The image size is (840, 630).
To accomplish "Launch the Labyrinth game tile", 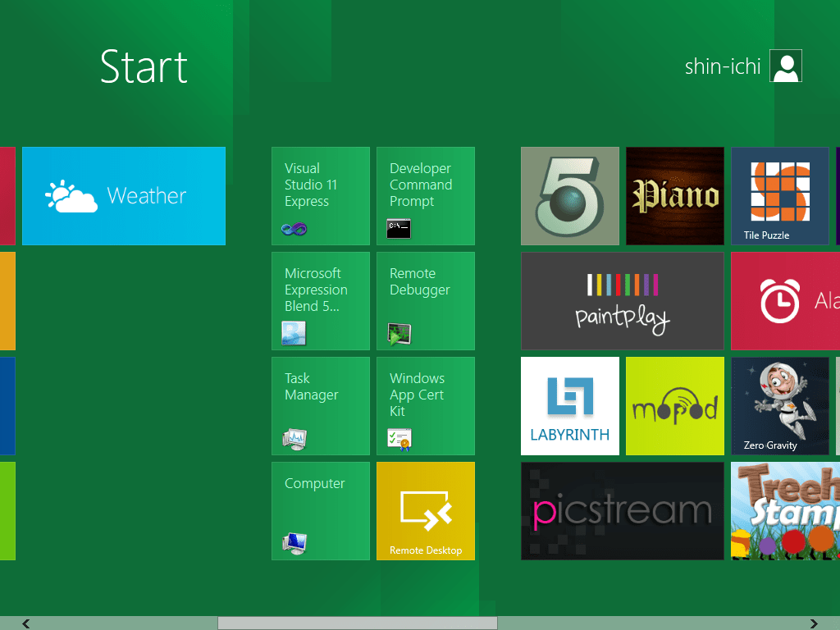I will coord(570,405).
